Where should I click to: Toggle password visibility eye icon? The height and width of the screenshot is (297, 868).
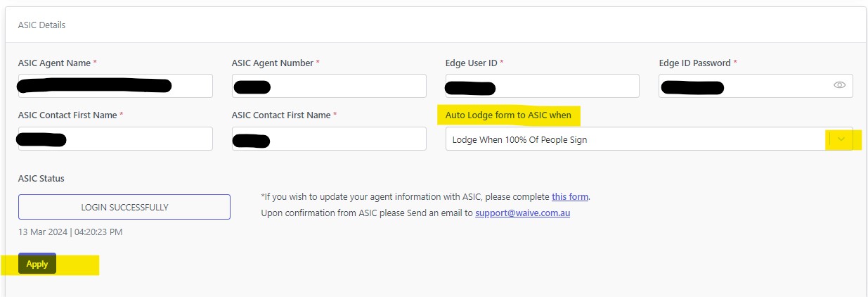coord(839,85)
